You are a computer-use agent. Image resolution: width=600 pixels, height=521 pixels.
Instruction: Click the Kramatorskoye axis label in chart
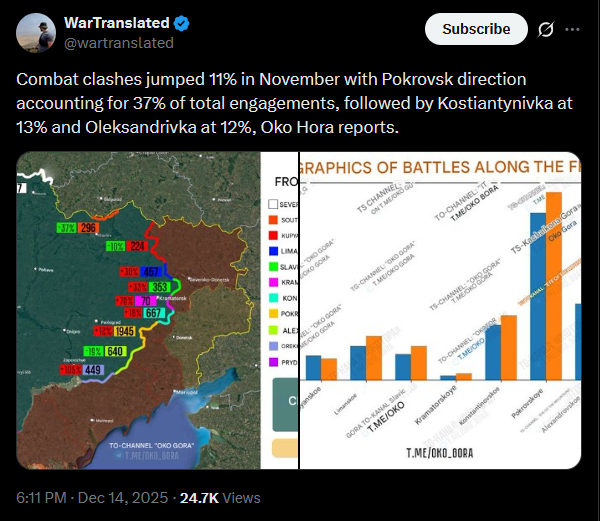435,405
